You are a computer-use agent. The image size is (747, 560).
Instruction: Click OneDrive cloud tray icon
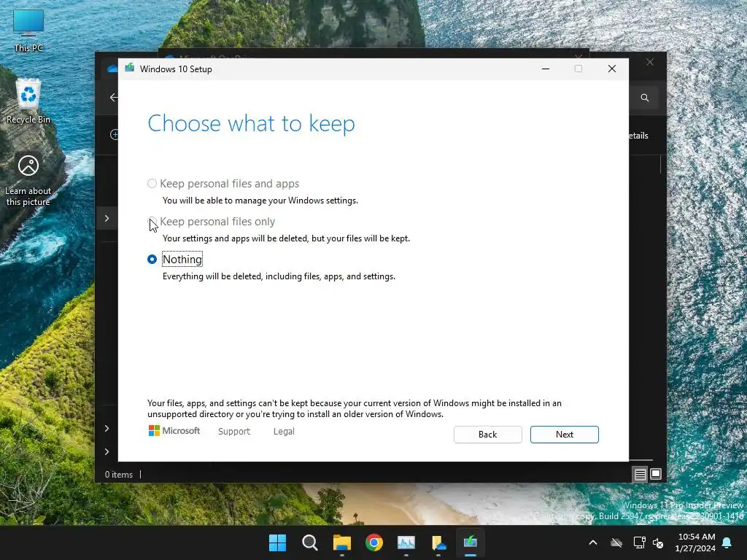616,542
